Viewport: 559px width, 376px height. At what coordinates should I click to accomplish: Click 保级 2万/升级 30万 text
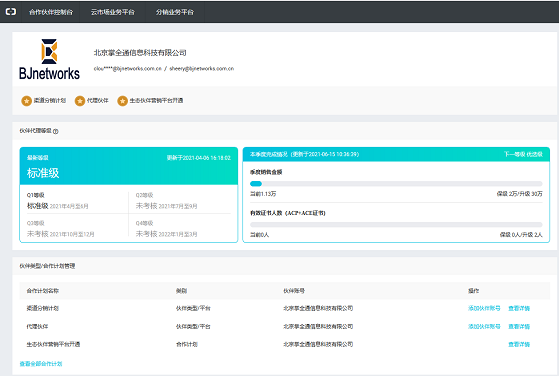coord(519,194)
